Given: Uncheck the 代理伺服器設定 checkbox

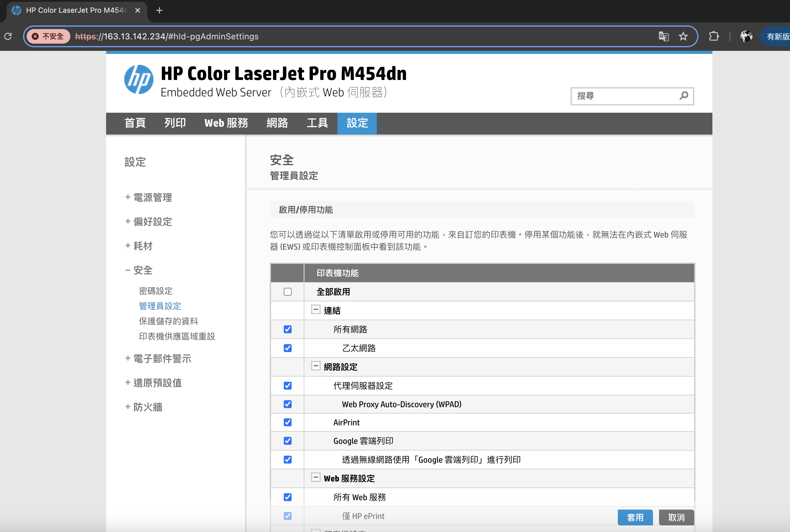Looking at the screenshot, I should pyautogui.click(x=288, y=386).
